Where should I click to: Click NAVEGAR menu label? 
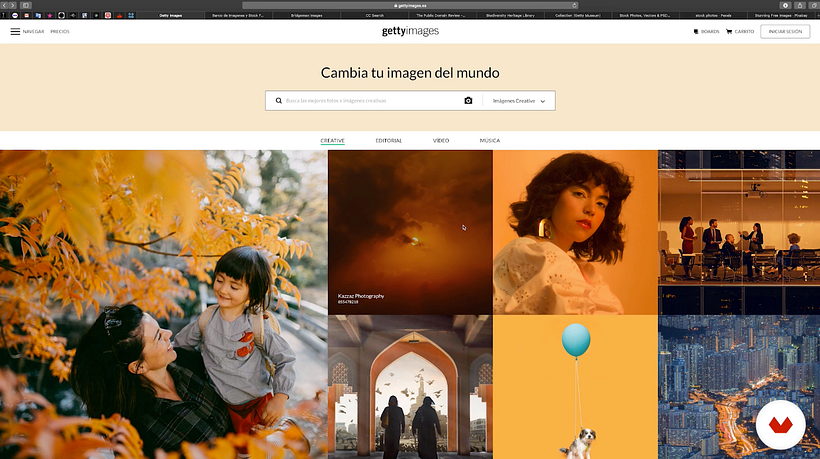click(x=33, y=31)
